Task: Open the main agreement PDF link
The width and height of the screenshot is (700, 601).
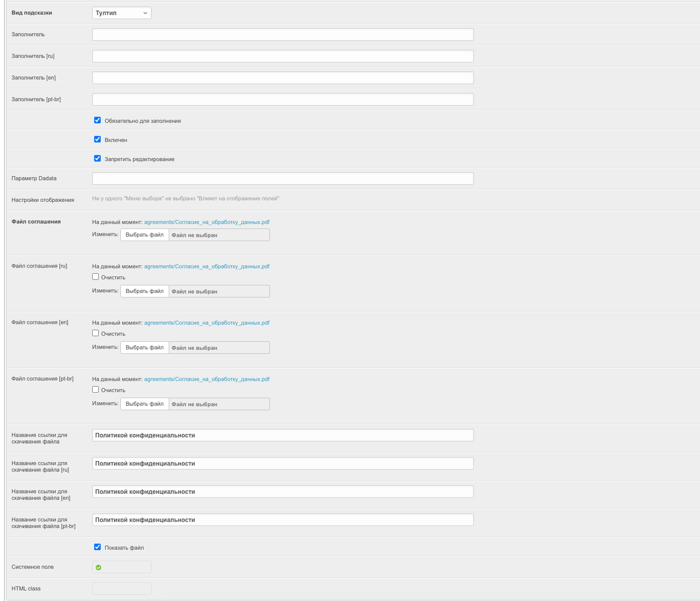Action: [206, 222]
